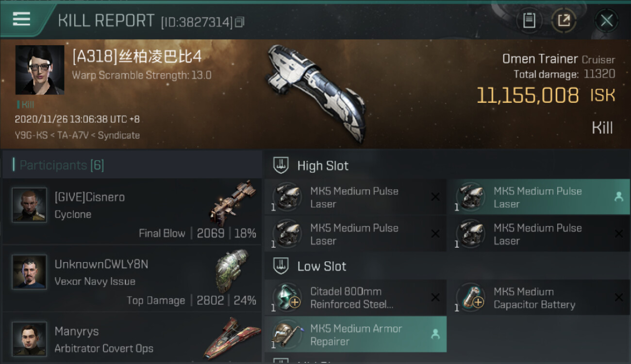This screenshot has width=631, height=364.
Task: Close the kill report window
Action: click(606, 20)
